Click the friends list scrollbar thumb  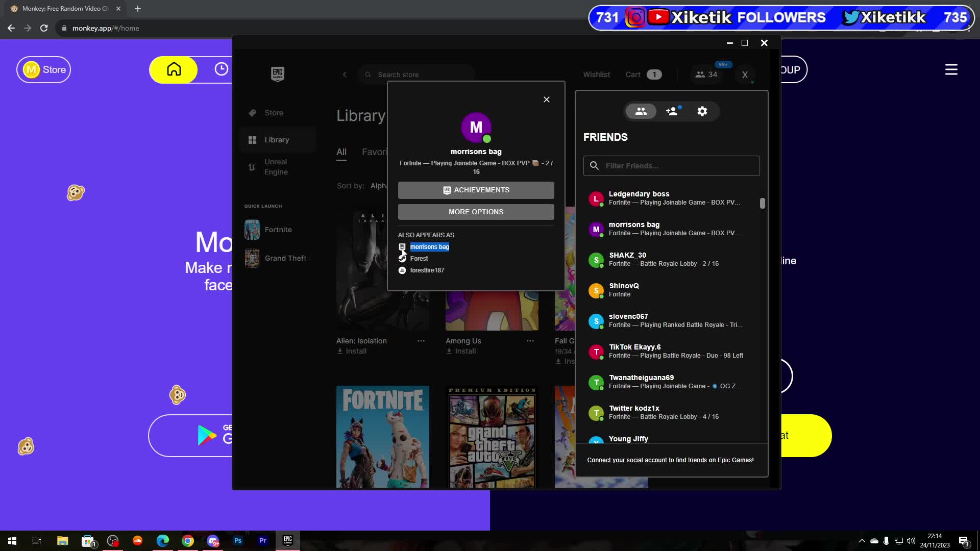click(762, 203)
